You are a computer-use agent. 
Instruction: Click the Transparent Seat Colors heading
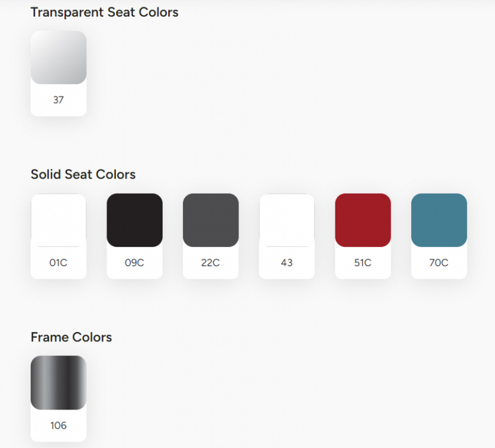click(x=104, y=12)
